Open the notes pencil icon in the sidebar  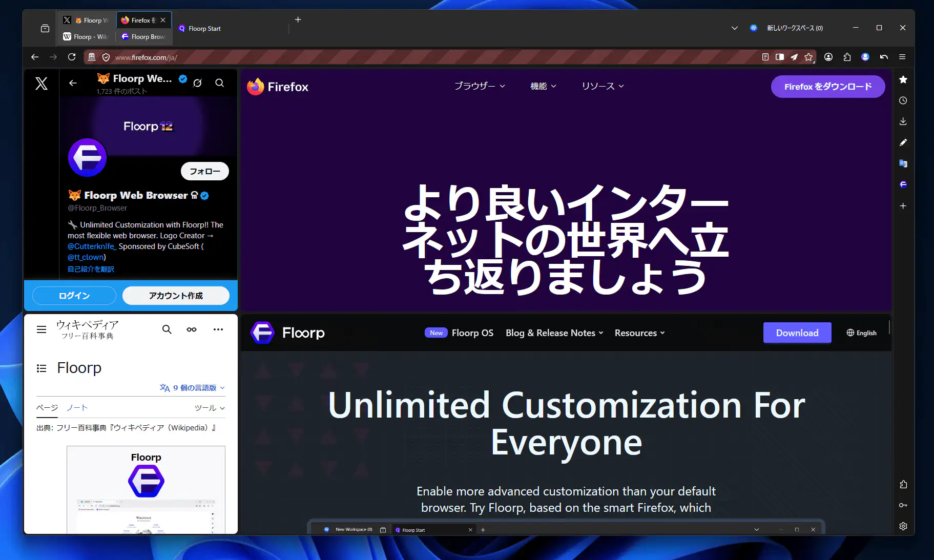903,142
